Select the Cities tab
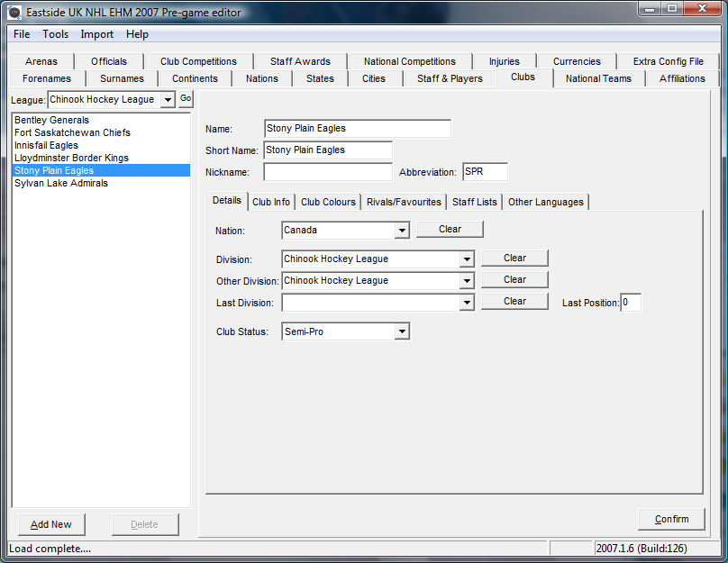Screen dimensions: 728x563 click(x=374, y=78)
